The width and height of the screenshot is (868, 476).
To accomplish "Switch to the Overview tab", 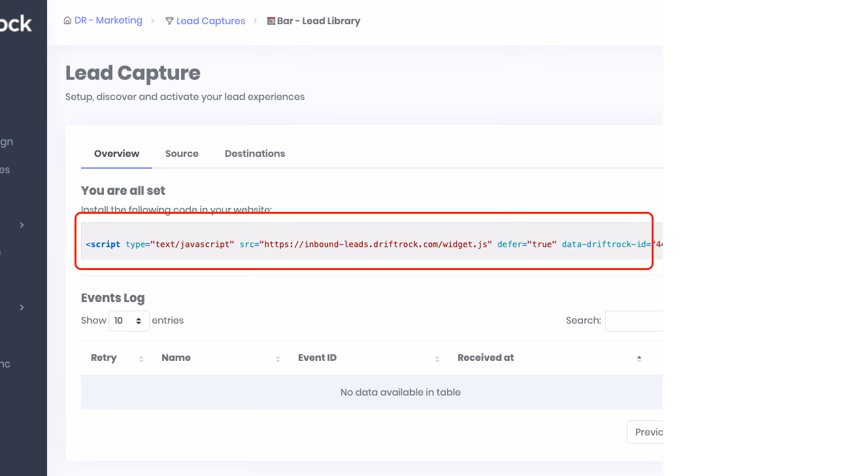I will (116, 154).
